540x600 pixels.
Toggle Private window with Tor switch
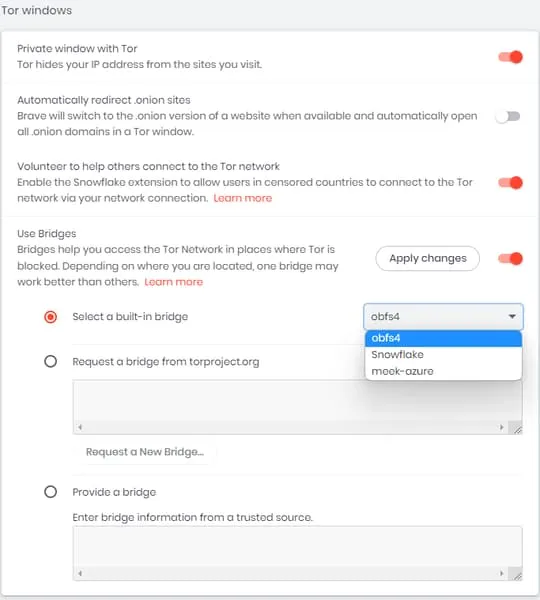coord(510,57)
